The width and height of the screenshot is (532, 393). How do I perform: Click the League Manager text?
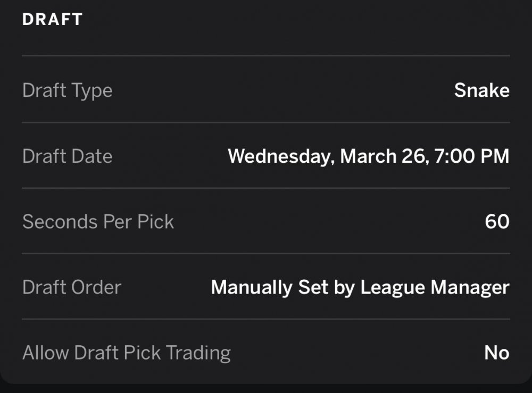pos(435,288)
